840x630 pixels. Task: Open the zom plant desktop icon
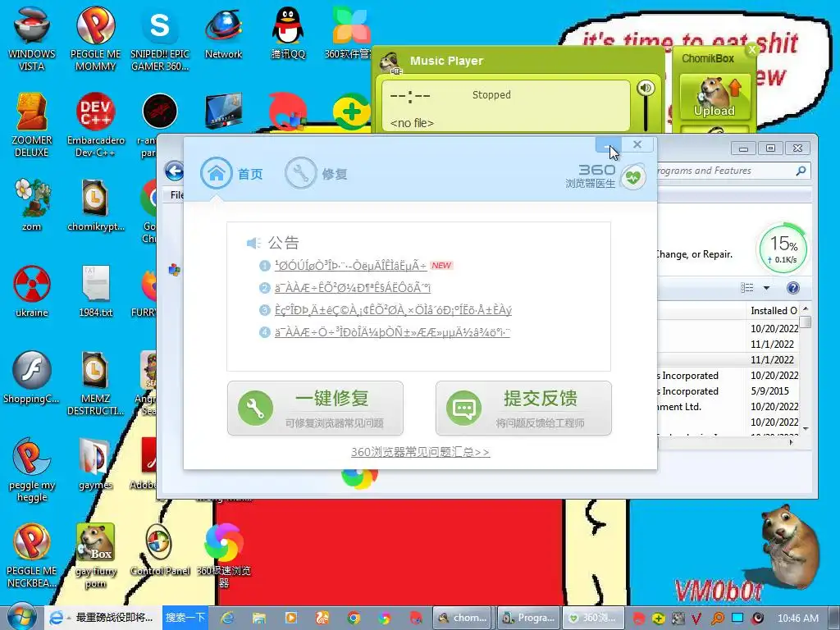[x=32, y=204]
